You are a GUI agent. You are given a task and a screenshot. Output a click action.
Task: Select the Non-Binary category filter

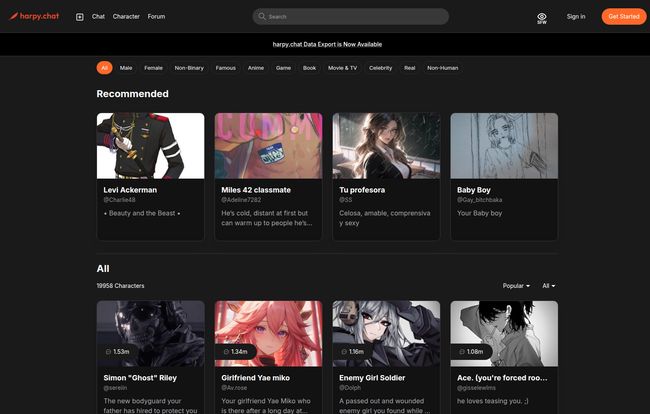coord(189,68)
